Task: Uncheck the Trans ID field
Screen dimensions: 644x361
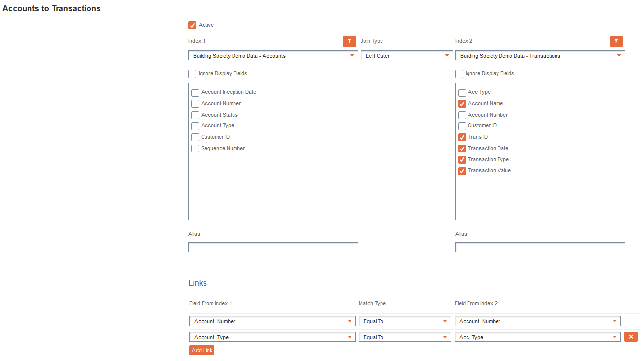Action: [x=462, y=137]
